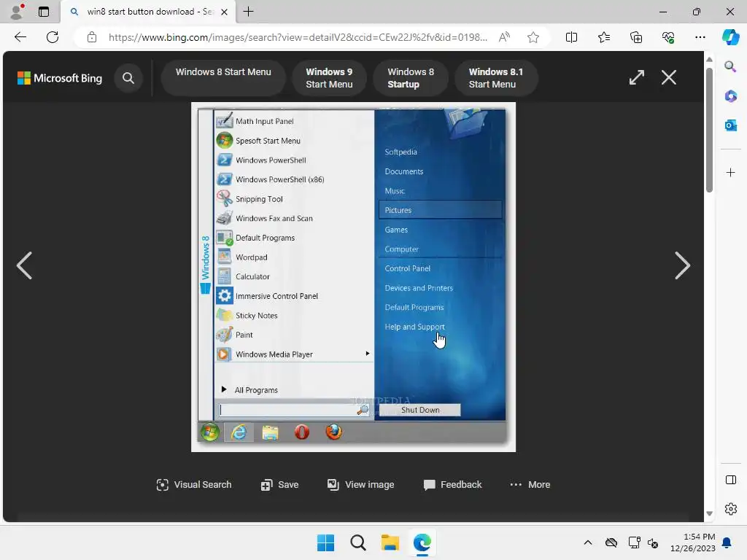Select the Windows 9 Start Menu suggestion chip
747x560 pixels.
click(x=329, y=77)
